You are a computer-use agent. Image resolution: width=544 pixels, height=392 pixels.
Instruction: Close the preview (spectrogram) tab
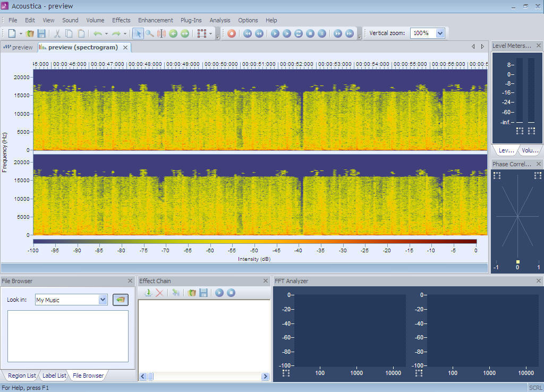(x=125, y=47)
